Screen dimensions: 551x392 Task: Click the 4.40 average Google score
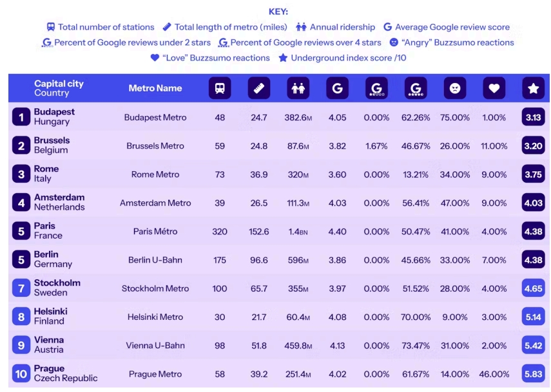(x=337, y=232)
